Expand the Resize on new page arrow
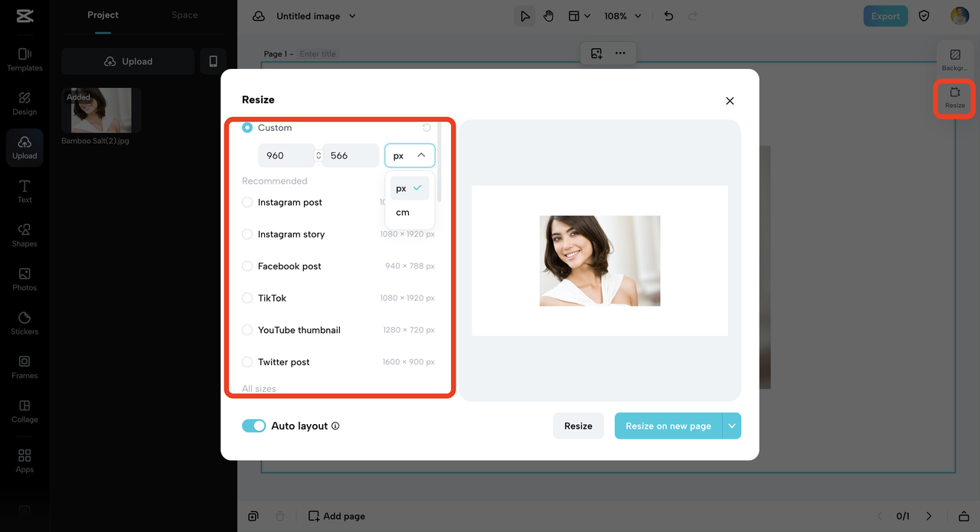 click(x=732, y=426)
